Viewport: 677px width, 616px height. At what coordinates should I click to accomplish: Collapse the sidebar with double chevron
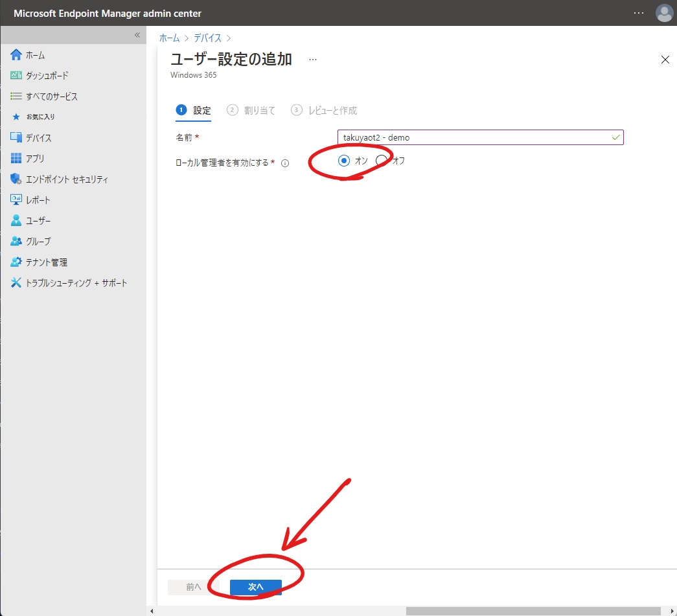point(137,35)
